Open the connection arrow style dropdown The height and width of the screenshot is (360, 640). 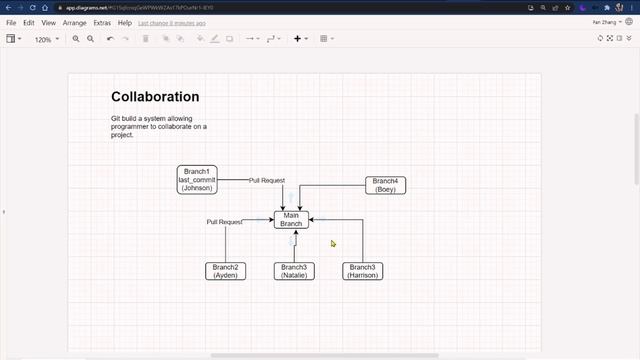click(253, 39)
